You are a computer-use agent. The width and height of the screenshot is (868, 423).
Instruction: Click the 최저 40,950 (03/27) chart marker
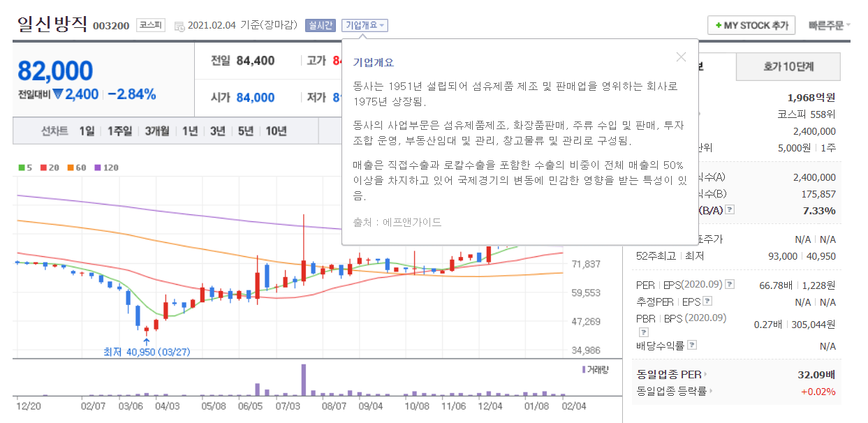tap(145, 352)
